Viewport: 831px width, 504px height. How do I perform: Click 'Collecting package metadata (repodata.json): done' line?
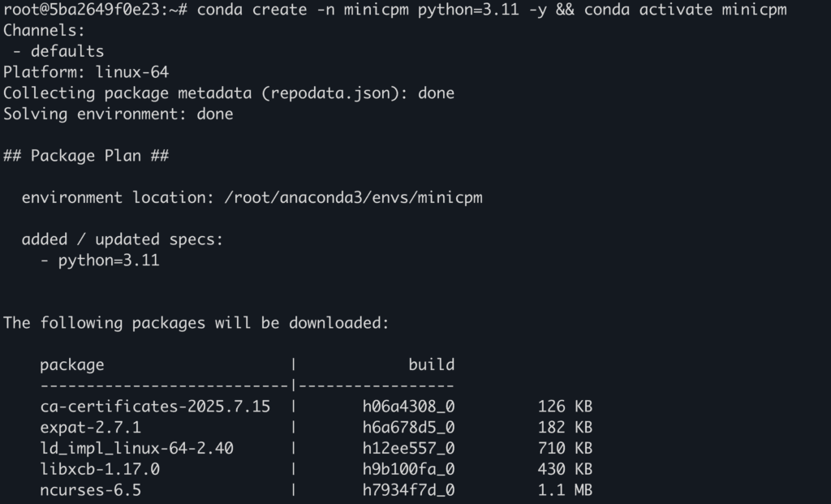(x=229, y=93)
